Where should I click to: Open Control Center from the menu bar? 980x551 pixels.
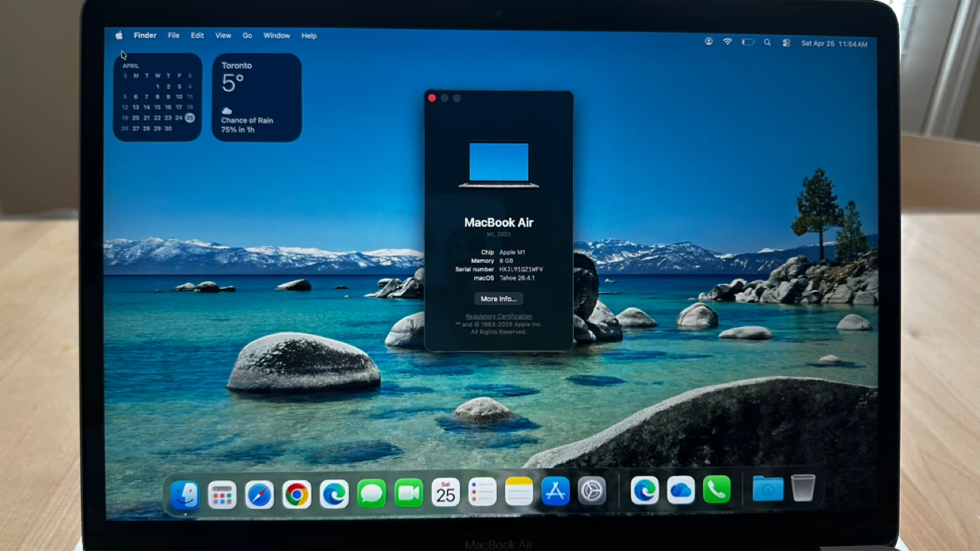click(x=786, y=43)
